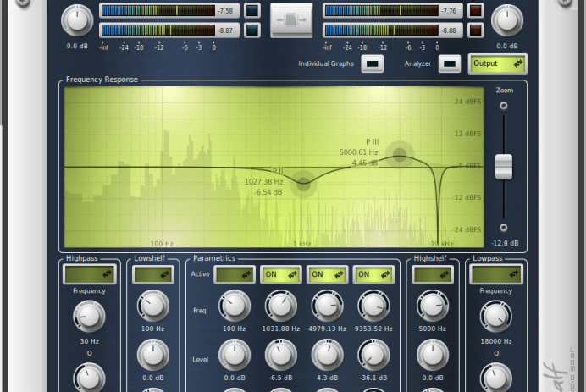The height and width of the screenshot is (392, 586).
Task: Click the parametric level knob at -36.1 dB
Action: tap(373, 355)
